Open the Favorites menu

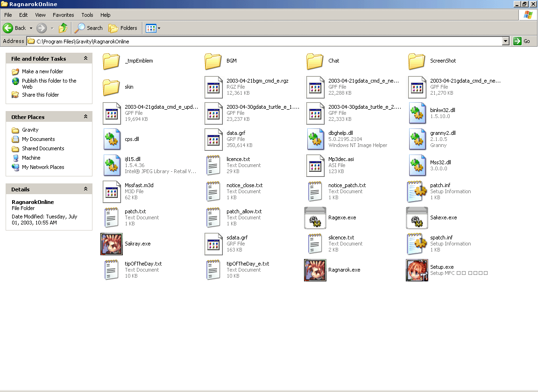click(63, 15)
